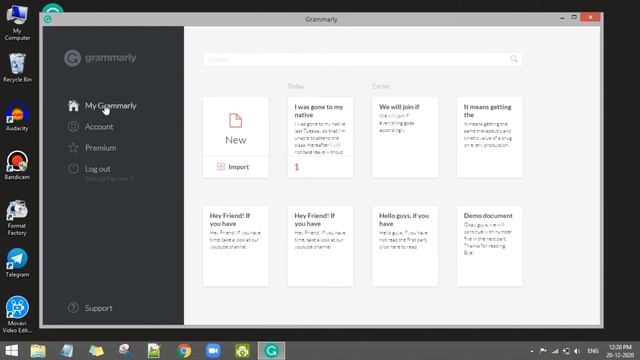Open File Explorer from taskbar
Viewport: 640px width, 360px height.
pos(38,351)
